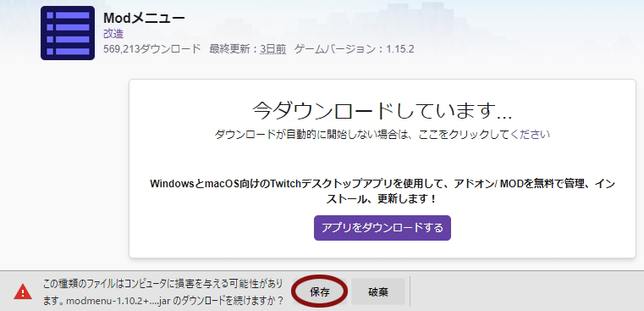Open the Modメニュー title link
This screenshot has height=311, width=644.
click(x=144, y=18)
